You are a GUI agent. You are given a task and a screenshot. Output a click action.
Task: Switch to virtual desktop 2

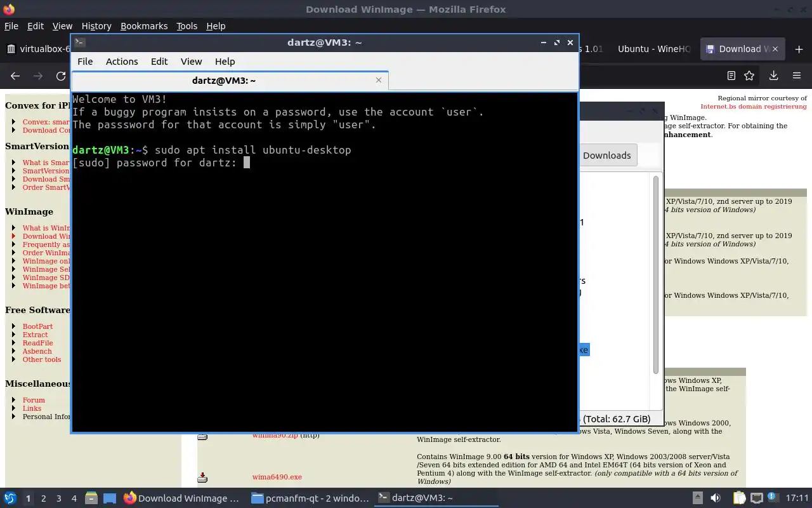pyautogui.click(x=43, y=498)
